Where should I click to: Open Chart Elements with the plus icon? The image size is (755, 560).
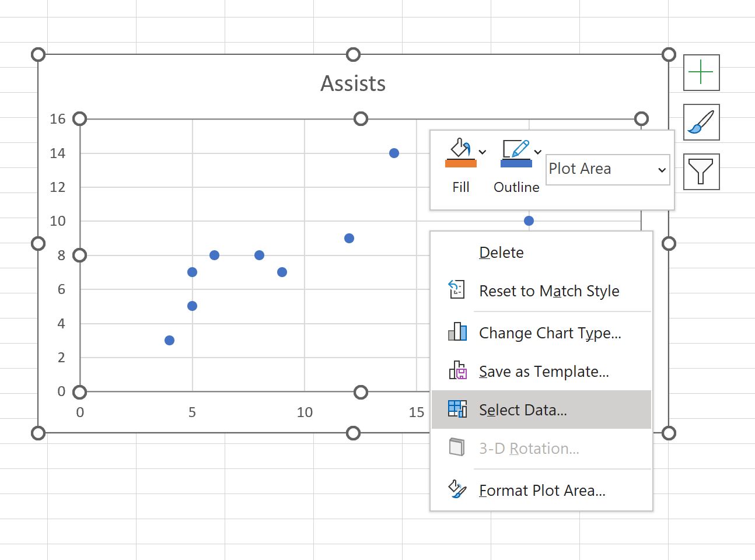point(701,72)
